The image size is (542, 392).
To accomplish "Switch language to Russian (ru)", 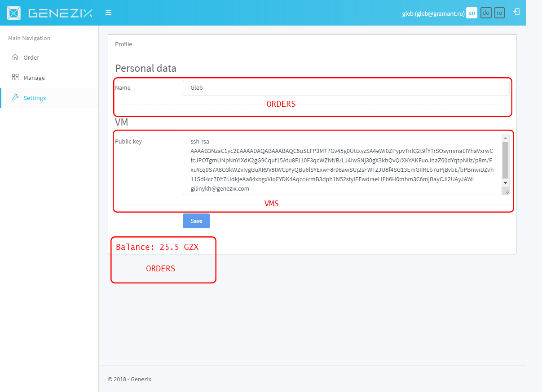I will point(499,13).
